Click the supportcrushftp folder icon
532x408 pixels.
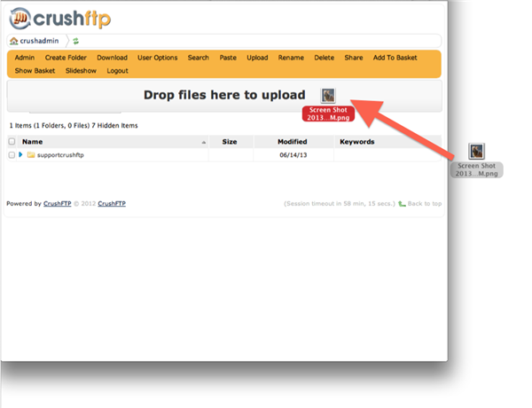[31, 155]
